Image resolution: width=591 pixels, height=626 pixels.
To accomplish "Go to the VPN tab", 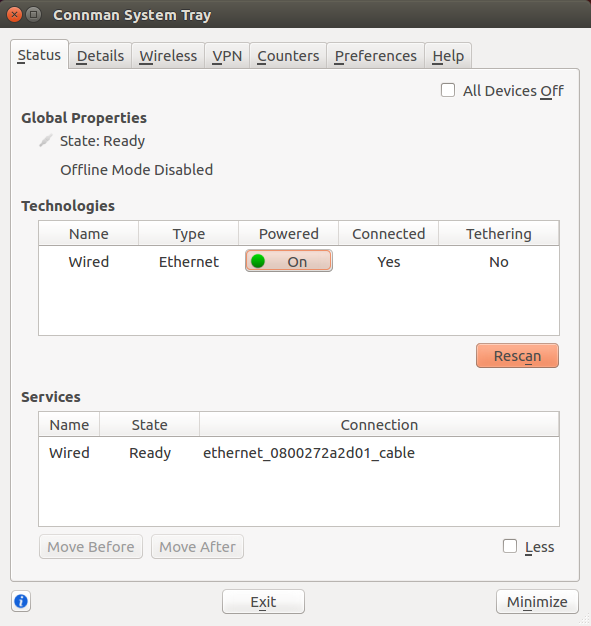I will tap(227, 56).
